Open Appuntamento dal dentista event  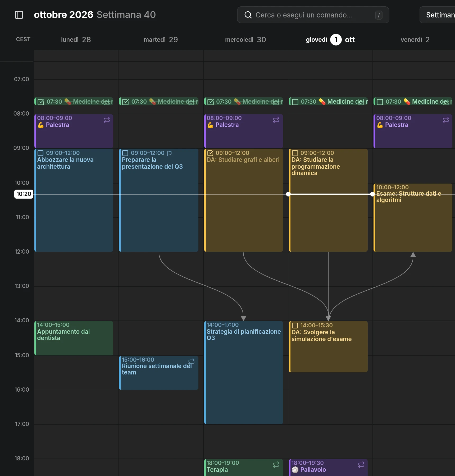pos(74,338)
